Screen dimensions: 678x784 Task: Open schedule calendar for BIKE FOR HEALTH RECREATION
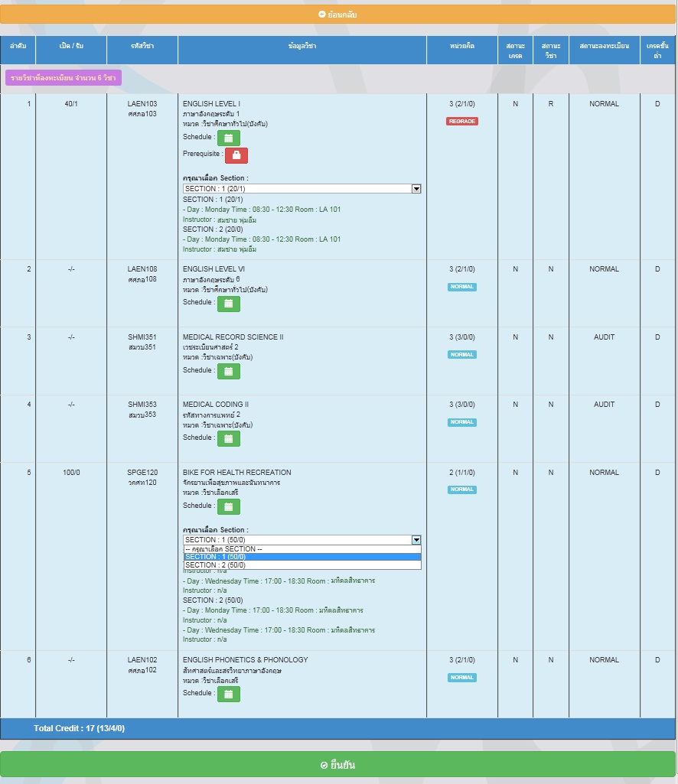(x=229, y=506)
